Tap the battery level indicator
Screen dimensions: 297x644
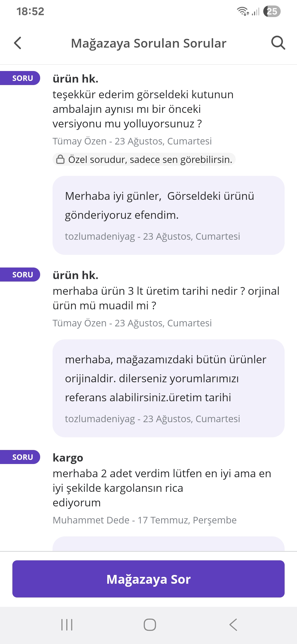(272, 12)
